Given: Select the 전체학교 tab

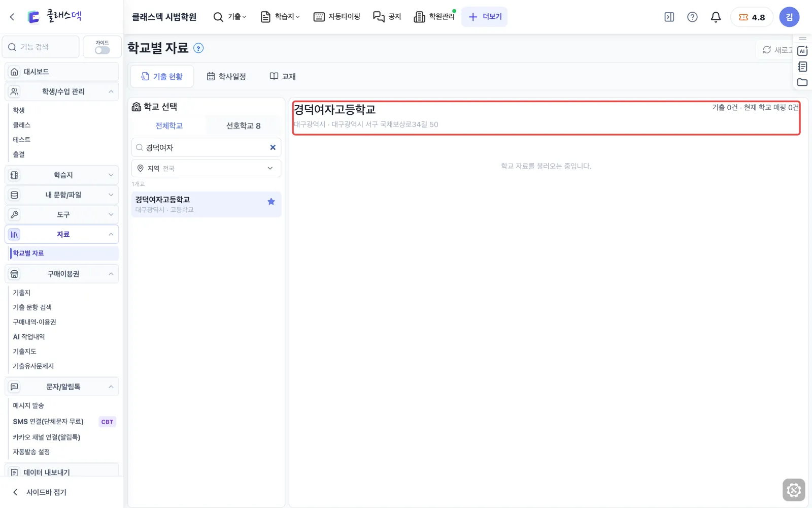Looking at the screenshot, I should [169, 125].
